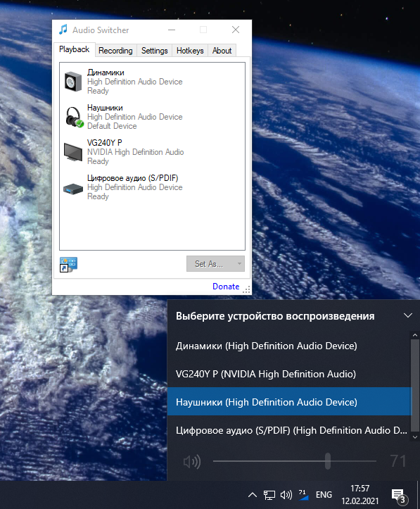
Task: Open the Hotkeys tab
Action: (x=190, y=51)
